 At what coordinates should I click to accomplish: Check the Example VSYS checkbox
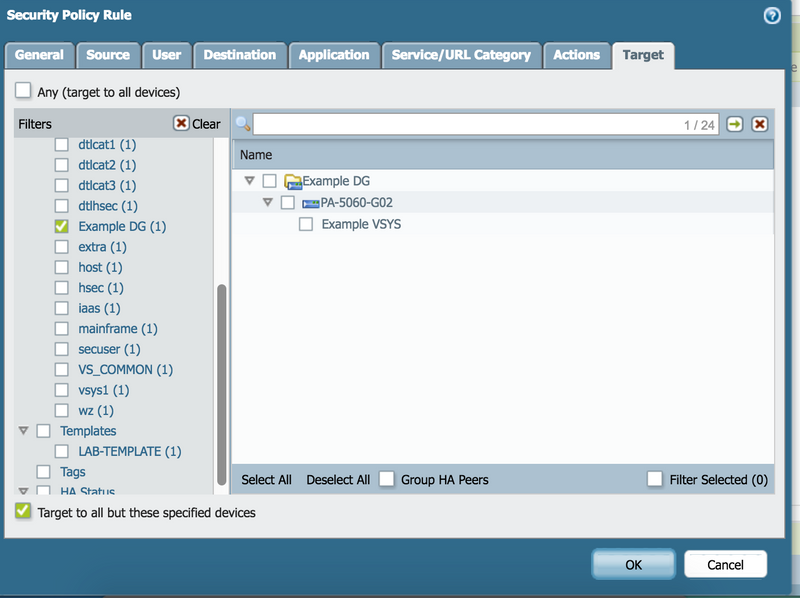click(x=307, y=224)
